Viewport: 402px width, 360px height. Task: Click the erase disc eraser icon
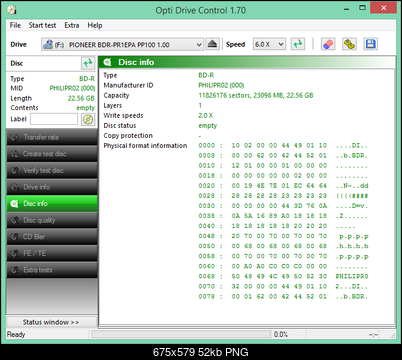click(x=328, y=44)
